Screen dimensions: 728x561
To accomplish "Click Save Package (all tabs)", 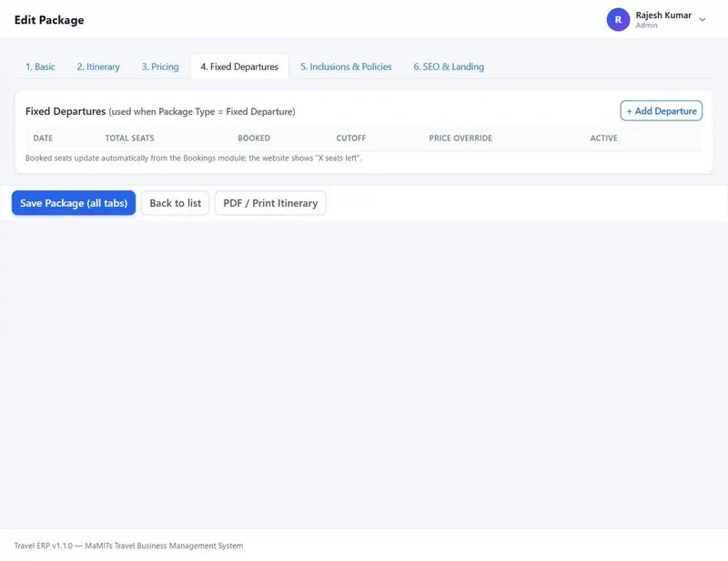I will (74, 203).
